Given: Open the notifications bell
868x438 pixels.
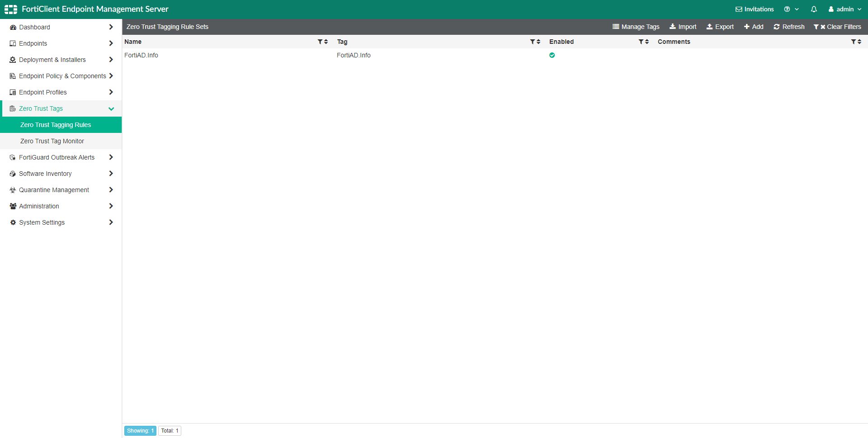Looking at the screenshot, I should pos(814,9).
